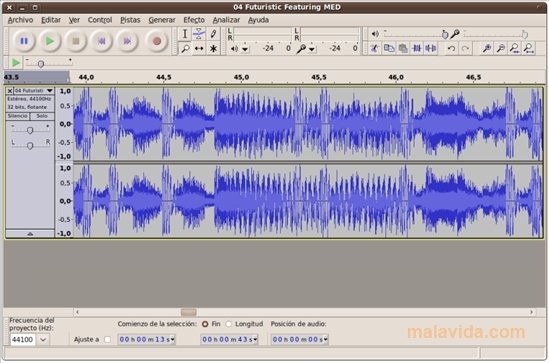
Task: Collapse the track with the bottom arrow
Action: 30,233
